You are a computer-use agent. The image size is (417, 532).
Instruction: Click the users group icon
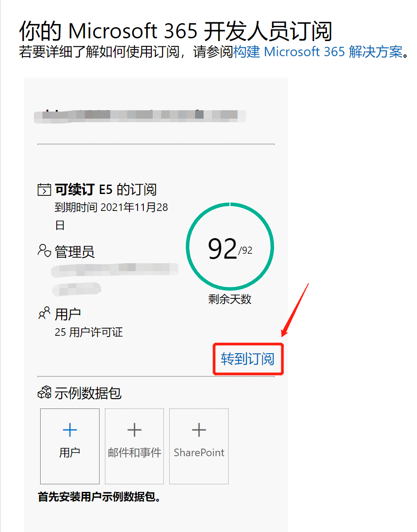point(44,313)
